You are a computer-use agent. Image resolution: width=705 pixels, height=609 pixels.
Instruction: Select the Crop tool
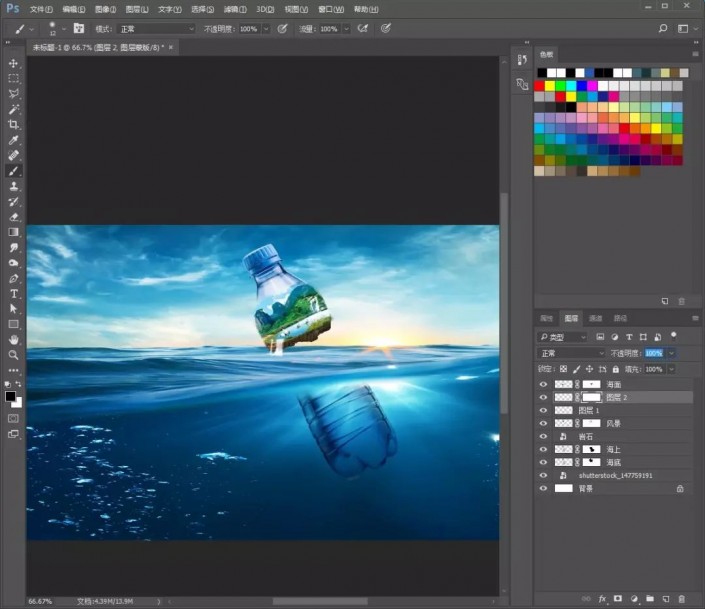click(x=13, y=125)
